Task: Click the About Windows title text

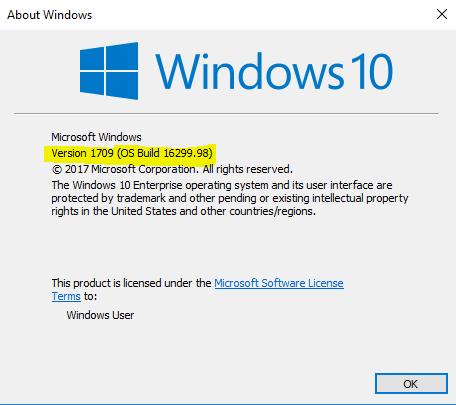Action: [50, 15]
